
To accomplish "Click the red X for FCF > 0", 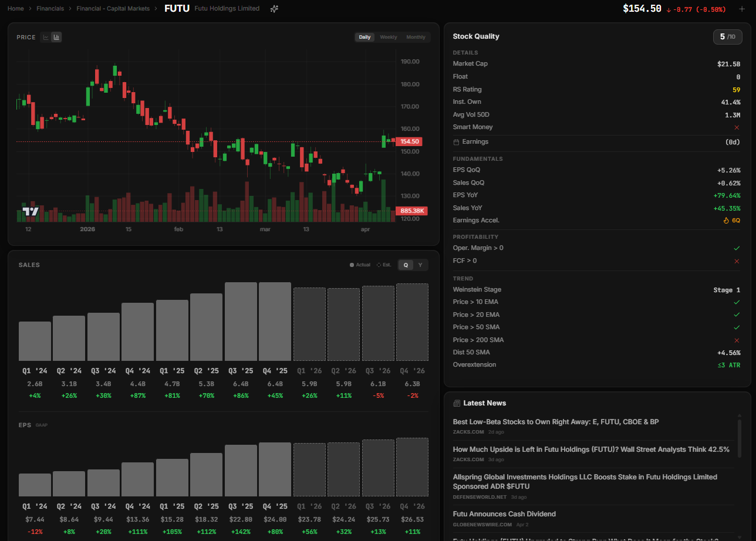I will tap(737, 261).
